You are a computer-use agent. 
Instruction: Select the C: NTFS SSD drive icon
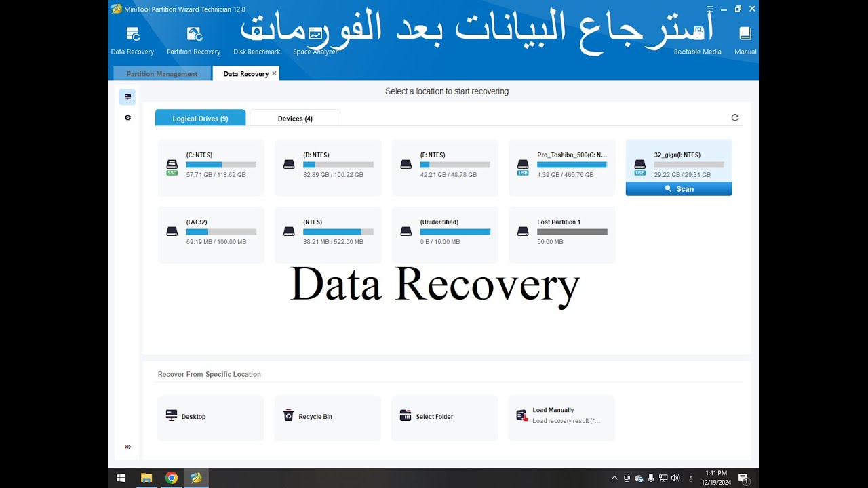[172, 166]
